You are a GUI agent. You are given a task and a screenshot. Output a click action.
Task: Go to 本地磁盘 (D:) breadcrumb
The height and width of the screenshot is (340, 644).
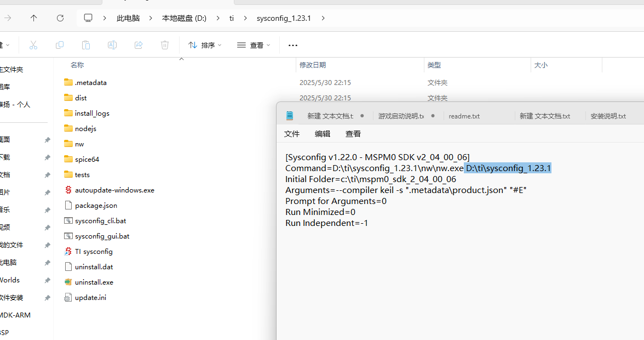click(x=184, y=18)
